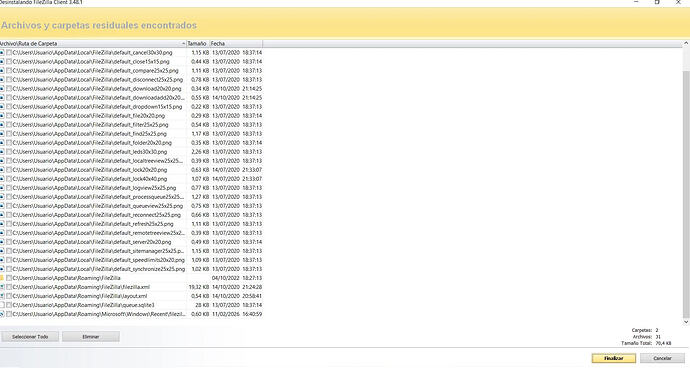
Task: Click the image icon beside default_server20x20.png
Action: click(2, 242)
